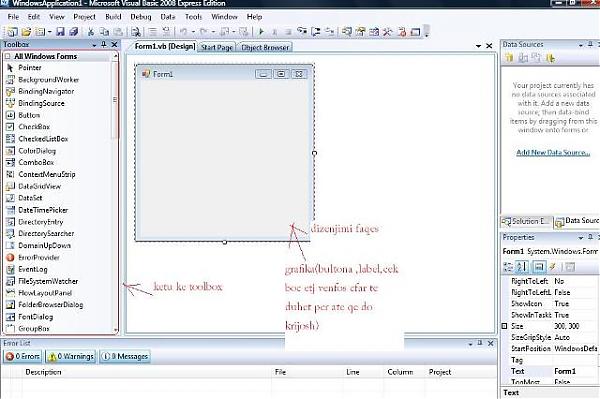Switch to the Object Browser tab
Image resolution: width=600 pixels, height=399 pixels.
coord(265,47)
